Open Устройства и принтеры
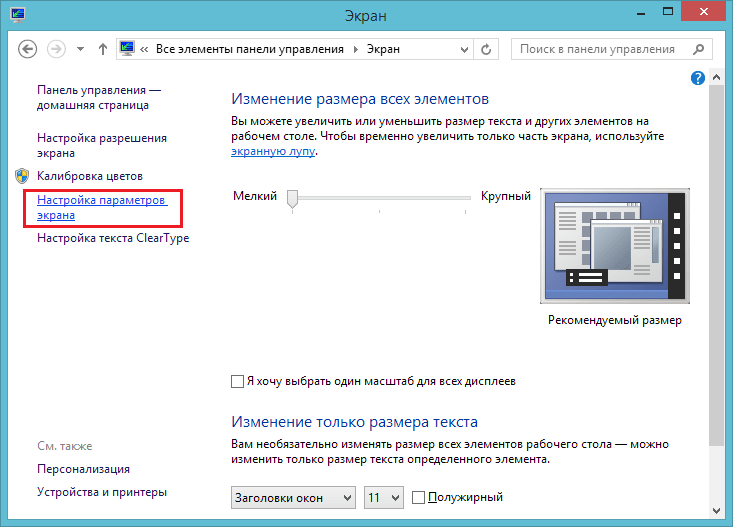 click(x=102, y=492)
